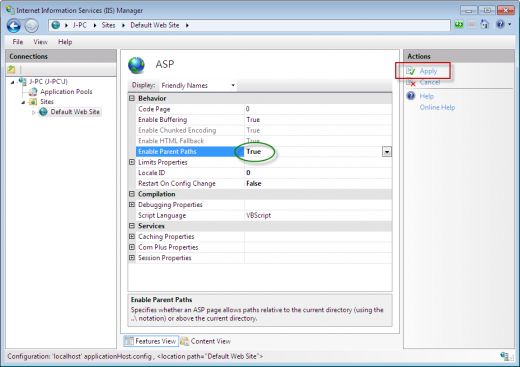This screenshot has width=520, height=367.
Task: Open Enable Parent Paths value dropdown arrow
Action: click(x=387, y=152)
